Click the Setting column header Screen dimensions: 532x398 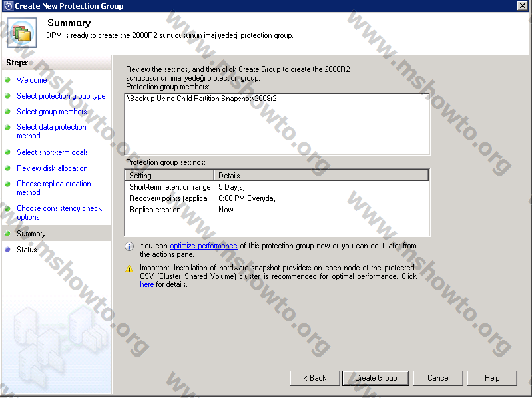[169, 176]
